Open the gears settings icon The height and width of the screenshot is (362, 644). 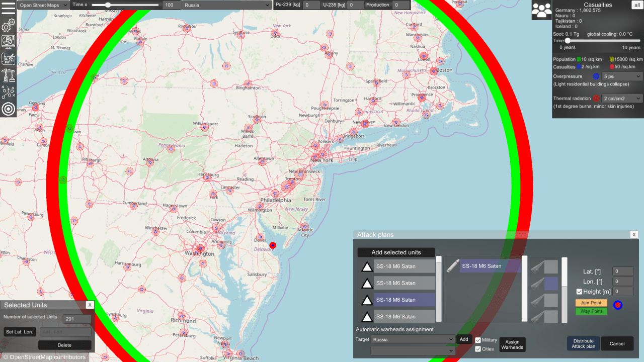[x=8, y=26]
